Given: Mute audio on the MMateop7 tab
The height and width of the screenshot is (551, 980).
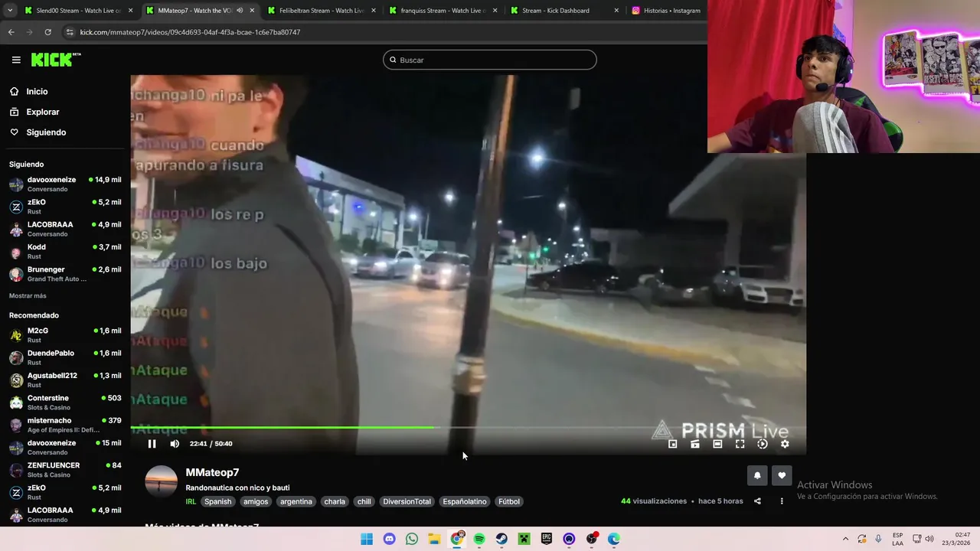Looking at the screenshot, I should tap(240, 11).
